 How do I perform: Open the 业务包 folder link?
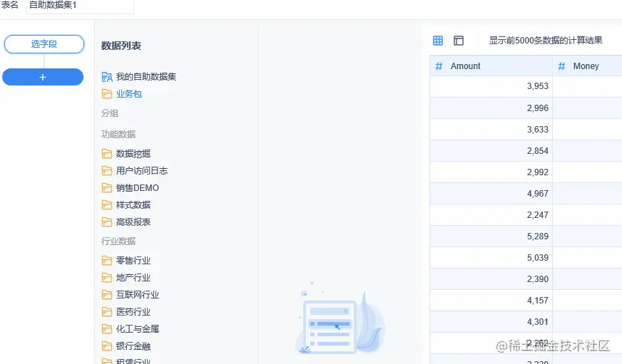[x=129, y=94]
